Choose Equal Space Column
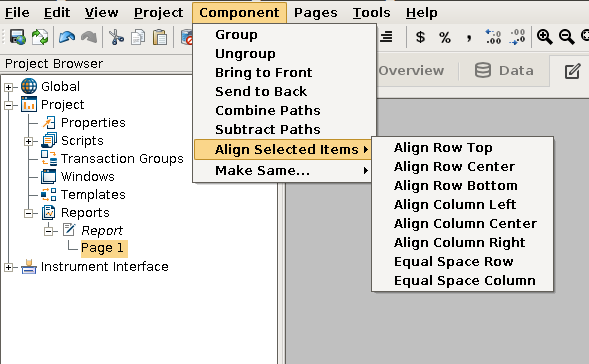 tap(462, 281)
